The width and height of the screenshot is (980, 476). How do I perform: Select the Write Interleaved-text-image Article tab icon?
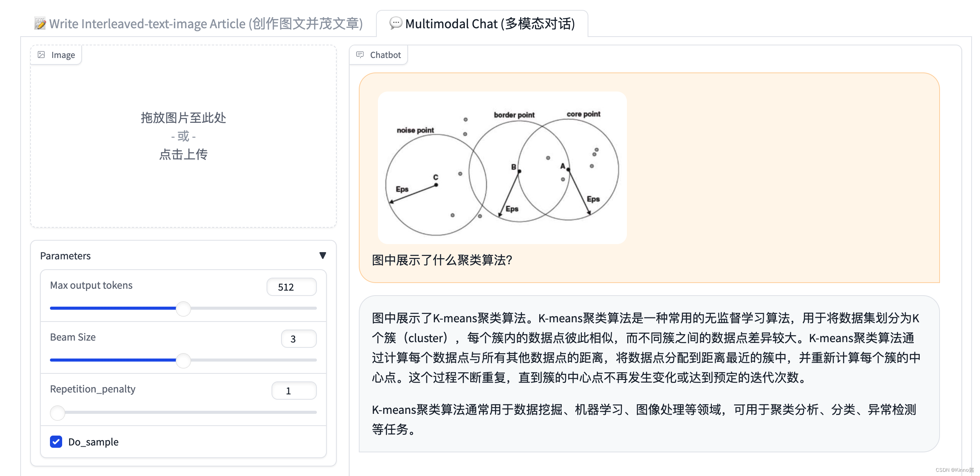tap(39, 24)
